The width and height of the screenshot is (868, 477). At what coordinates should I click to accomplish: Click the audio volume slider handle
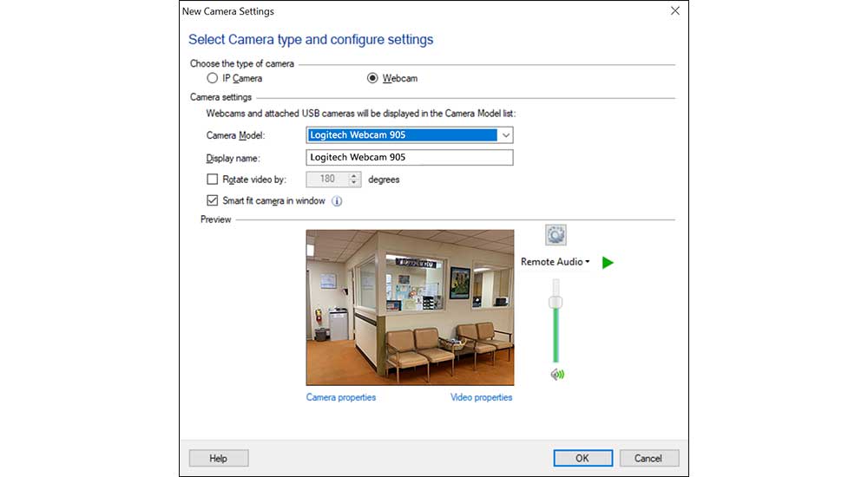(x=556, y=302)
